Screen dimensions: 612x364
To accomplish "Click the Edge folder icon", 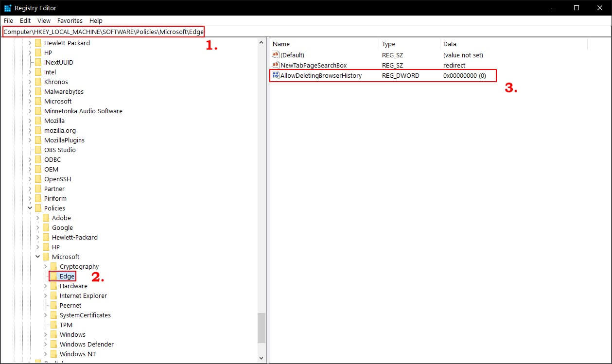I will pyautogui.click(x=54, y=276).
